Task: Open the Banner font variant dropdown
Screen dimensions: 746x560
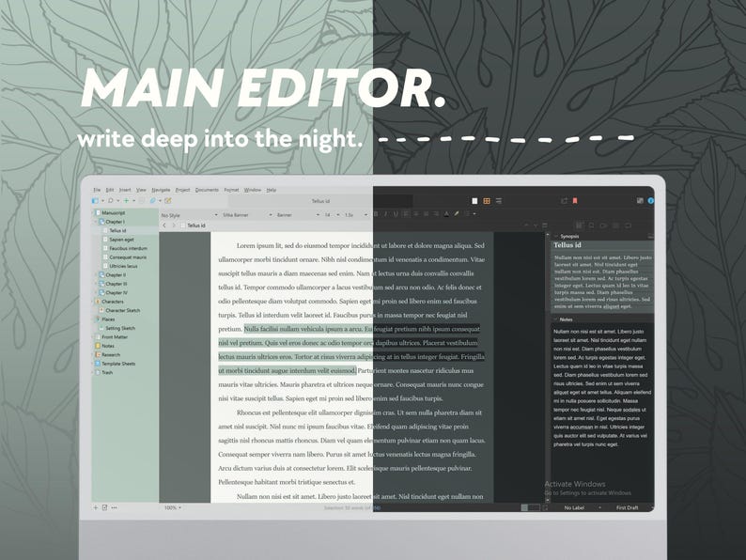Action: point(298,215)
